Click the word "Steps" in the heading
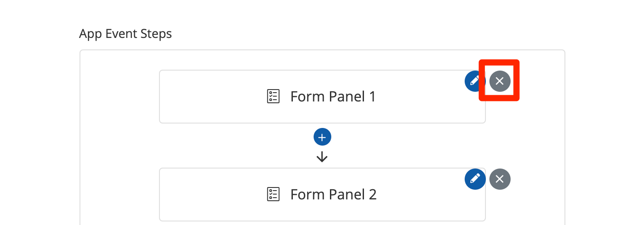 click(156, 34)
